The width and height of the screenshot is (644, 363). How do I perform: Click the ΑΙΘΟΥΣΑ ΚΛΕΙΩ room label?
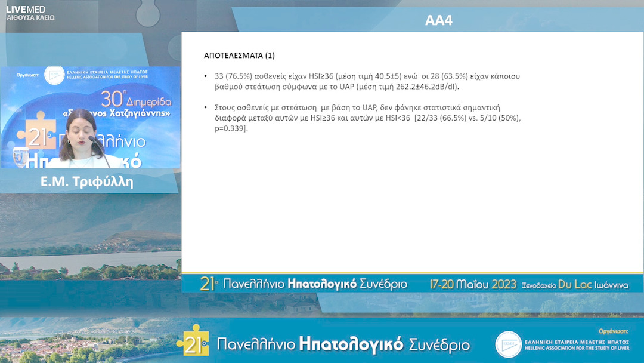point(30,18)
